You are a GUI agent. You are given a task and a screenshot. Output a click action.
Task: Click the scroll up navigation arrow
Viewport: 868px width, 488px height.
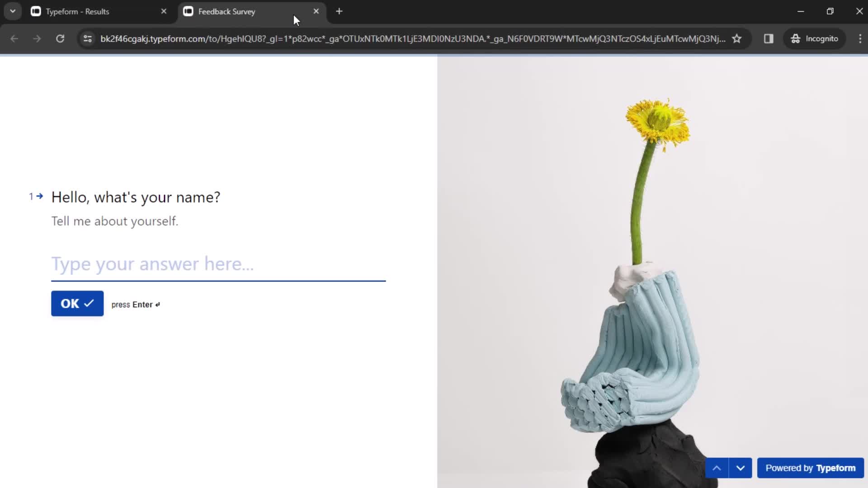click(x=717, y=468)
